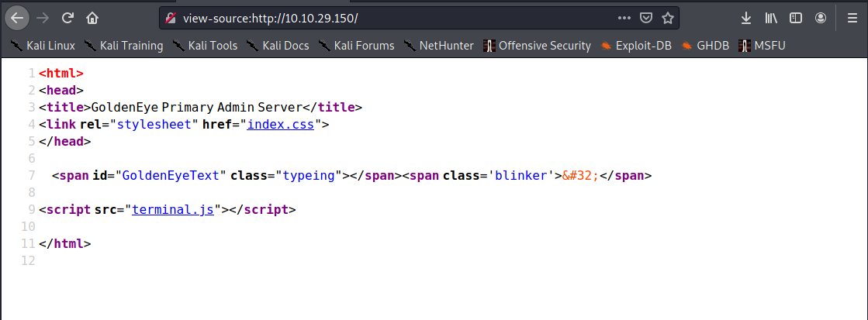Show site connection security info icon
Screen dimensions: 868x320
pos(172,19)
